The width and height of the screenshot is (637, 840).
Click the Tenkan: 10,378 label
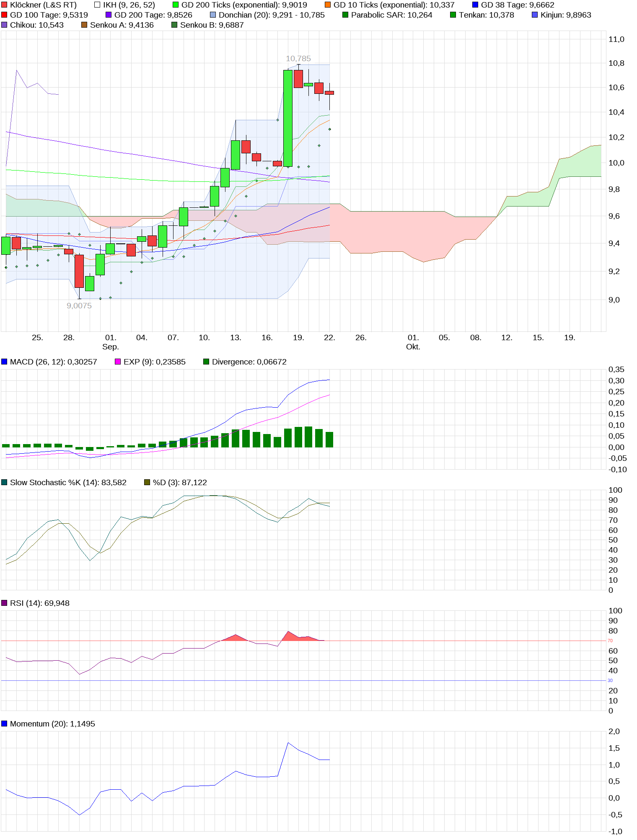point(487,15)
